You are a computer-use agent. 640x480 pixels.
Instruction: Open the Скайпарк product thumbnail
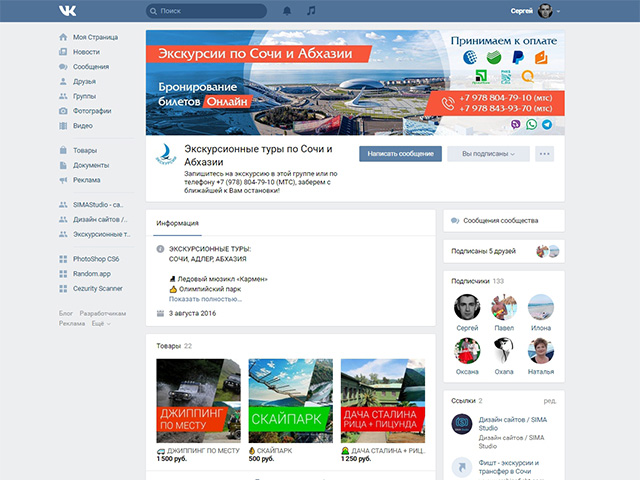coord(291,401)
